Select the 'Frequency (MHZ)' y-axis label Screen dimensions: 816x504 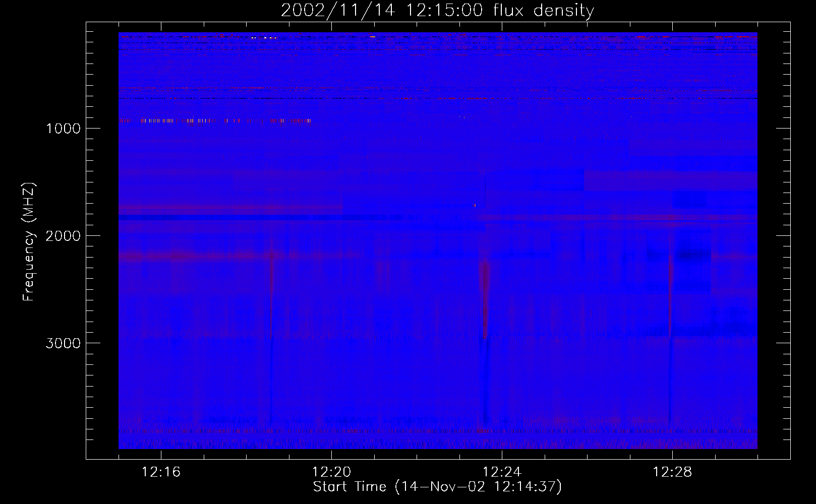29,242
